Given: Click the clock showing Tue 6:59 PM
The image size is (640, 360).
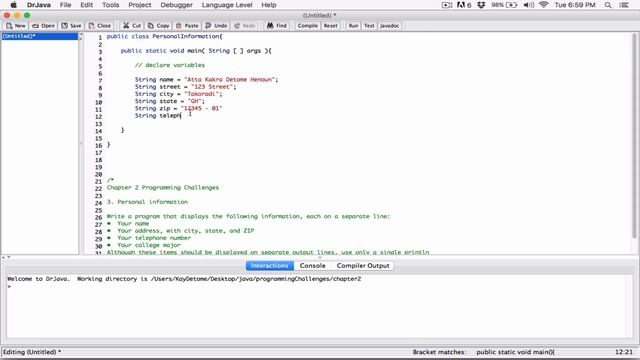Looking at the screenshot, I should tap(575, 5).
